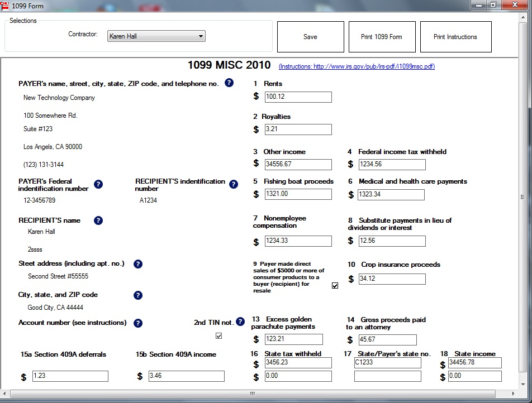The image size is (532, 403).
Task: Toggle the 2nd TIN not. checkbox
Action: 218,335
